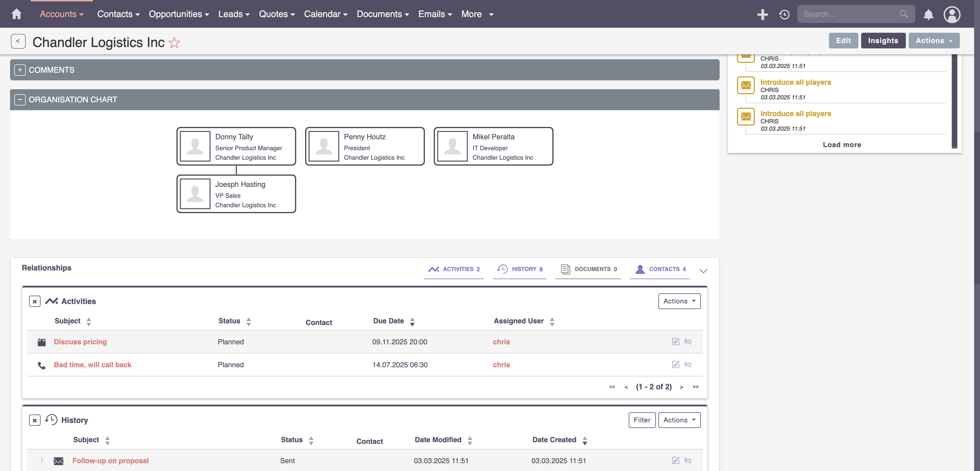The width and height of the screenshot is (980, 471).
Task: Close the Activities subpanel
Action: point(35,301)
